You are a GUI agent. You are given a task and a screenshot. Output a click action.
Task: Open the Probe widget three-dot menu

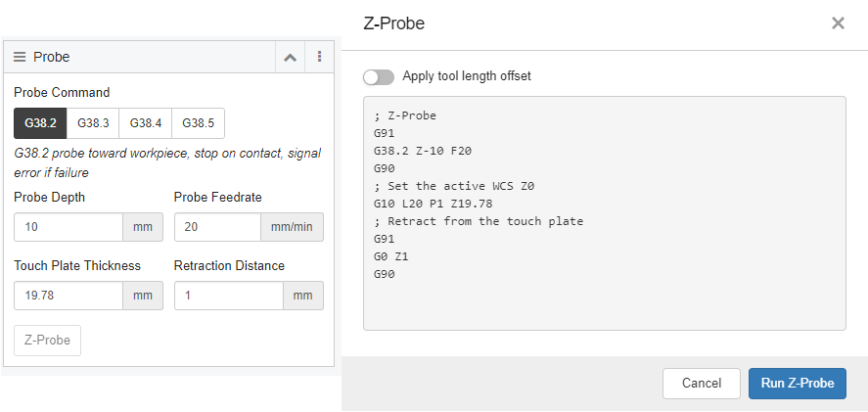319,57
